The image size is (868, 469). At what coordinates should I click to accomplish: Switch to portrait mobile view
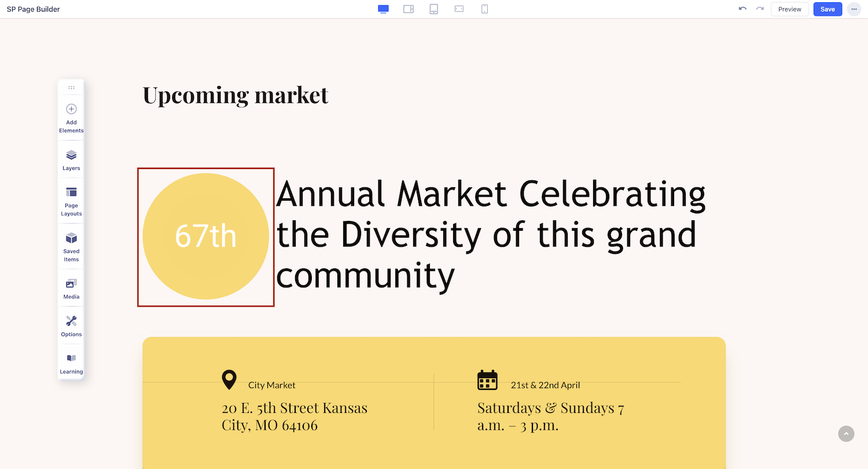pos(485,9)
